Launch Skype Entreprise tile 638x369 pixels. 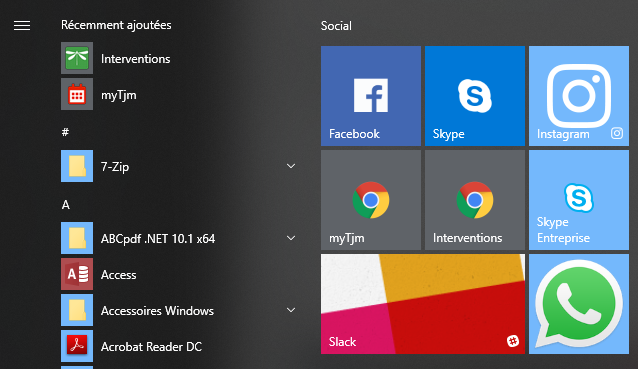[579, 200]
